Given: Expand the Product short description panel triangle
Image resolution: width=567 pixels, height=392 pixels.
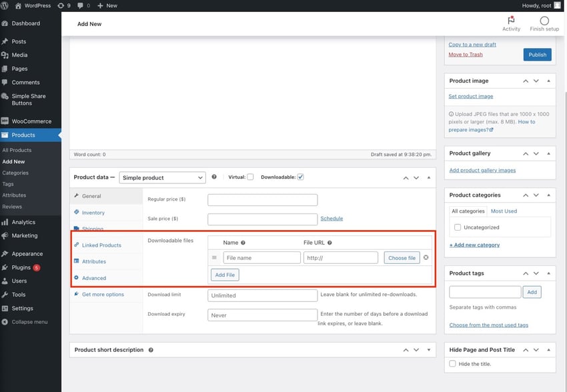Looking at the screenshot, I should point(429,350).
